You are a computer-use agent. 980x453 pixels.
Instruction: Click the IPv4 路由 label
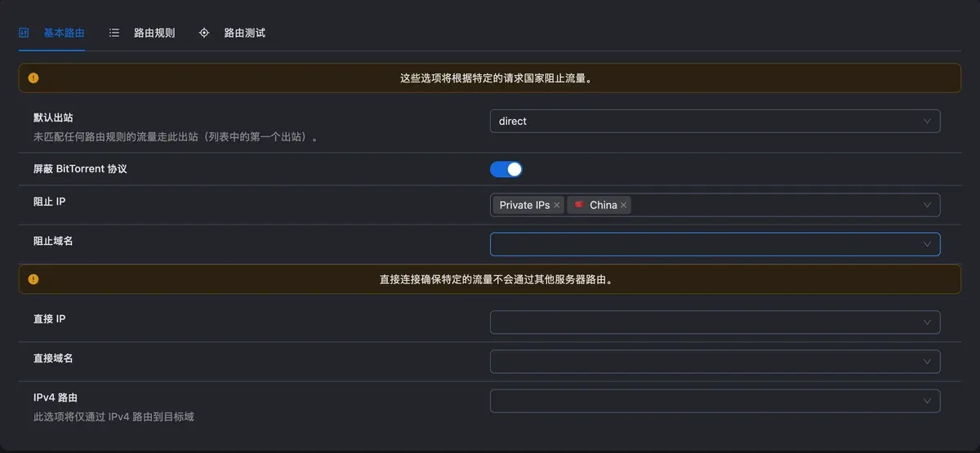(x=56, y=397)
